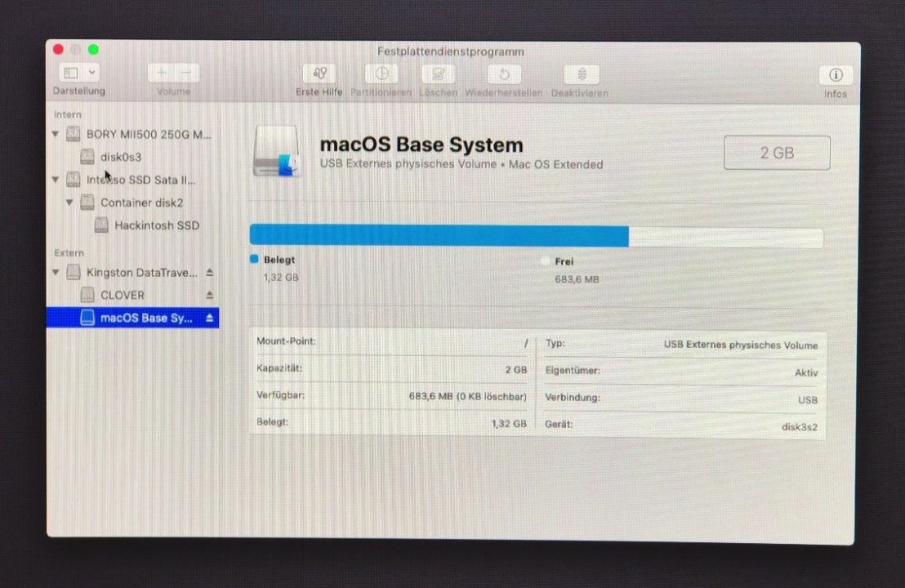Add a volume with the plus button
This screenshot has width=905, height=588.
pyautogui.click(x=161, y=73)
